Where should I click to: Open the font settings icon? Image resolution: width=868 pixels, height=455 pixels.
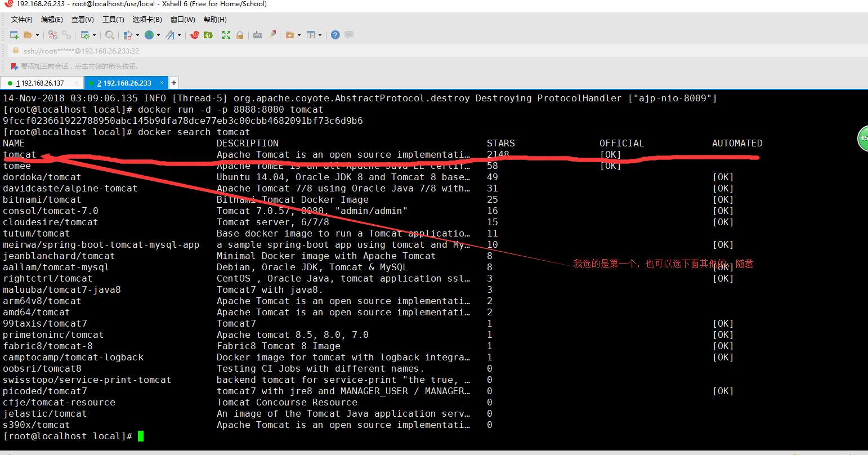click(x=170, y=35)
